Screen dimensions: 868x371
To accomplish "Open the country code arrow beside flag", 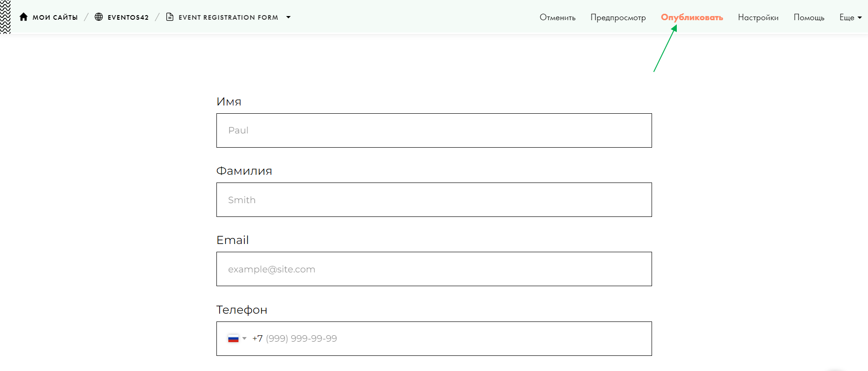I will click(x=244, y=338).
